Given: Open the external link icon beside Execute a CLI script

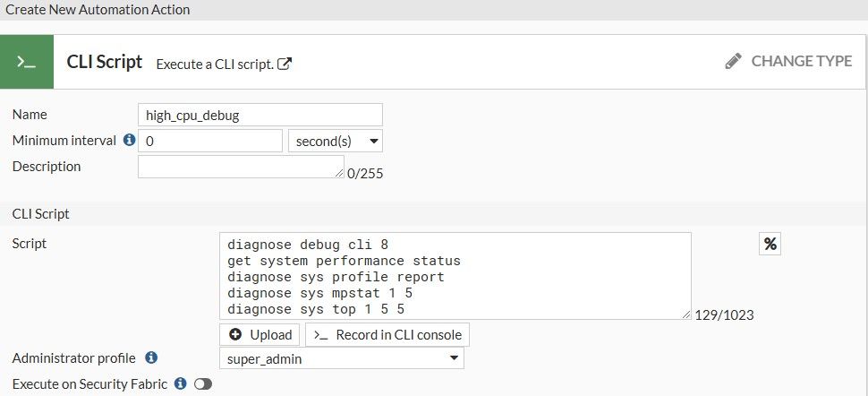Looking at the screenshot, I should 285,64.
